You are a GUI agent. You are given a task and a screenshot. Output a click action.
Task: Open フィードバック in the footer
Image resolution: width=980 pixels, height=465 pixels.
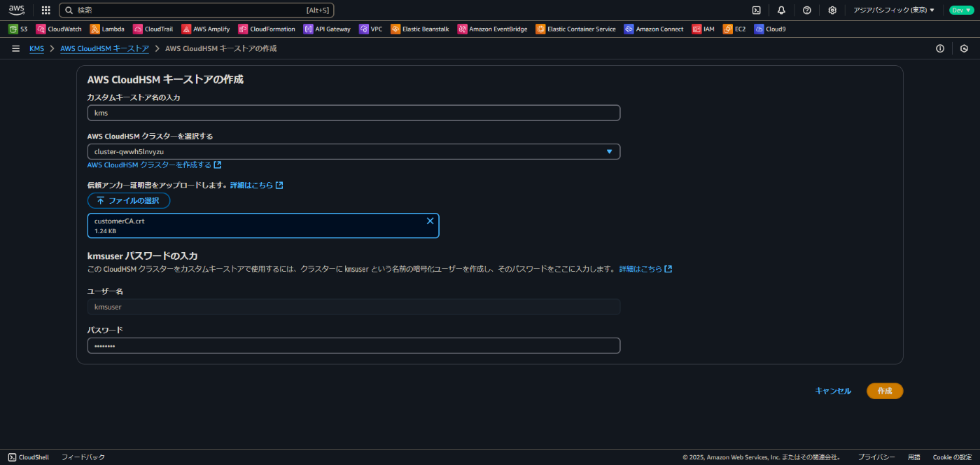[x=83, y=457]
